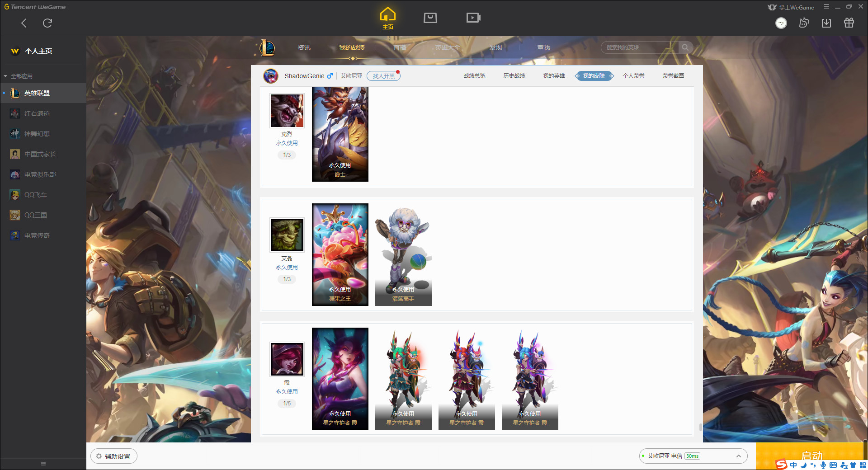Image resolution: width=868 pixels, height=470 pixels.
Task: Go back with the left arrow icon
Action: coord(24,23)
